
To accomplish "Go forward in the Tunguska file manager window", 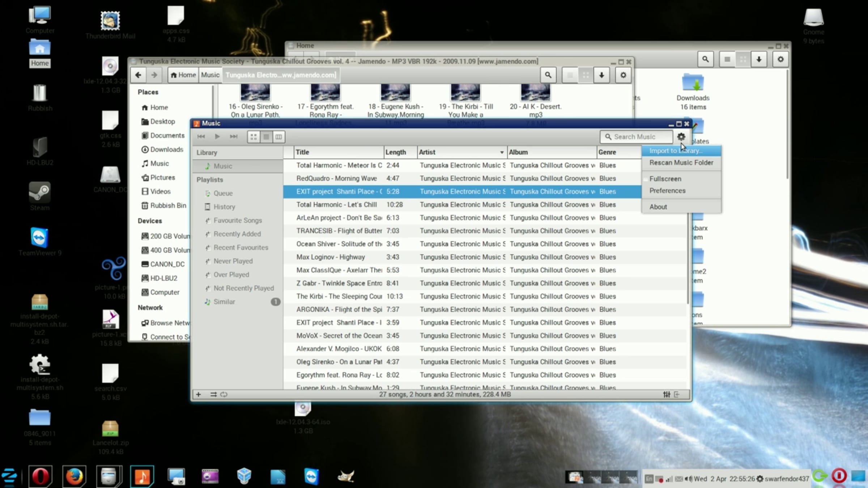I will pos(154,75).
